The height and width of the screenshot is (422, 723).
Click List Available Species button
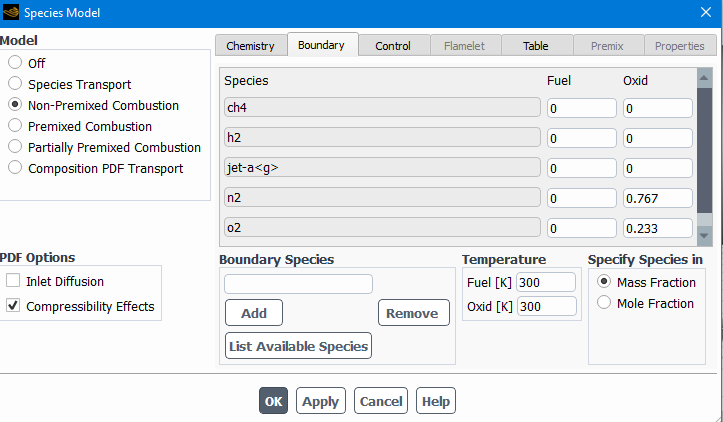coord(299,347)
